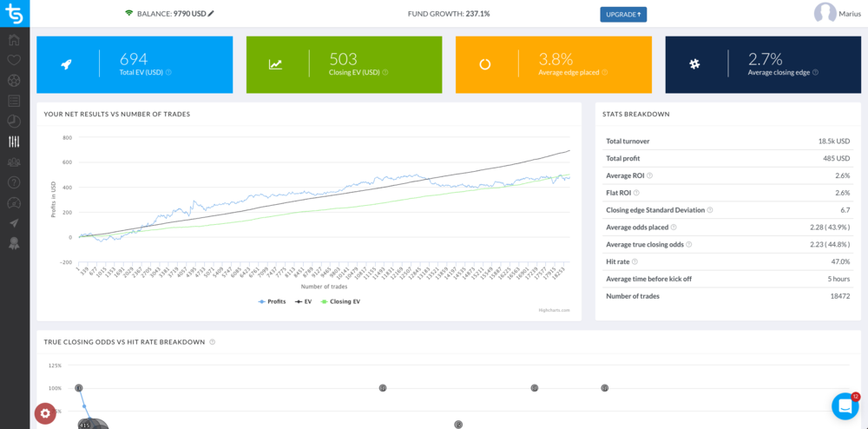Open the list icon in sidebar
The height and width of the screenshot is (429, 868).
pyautogui.click(x=15, y=101)
